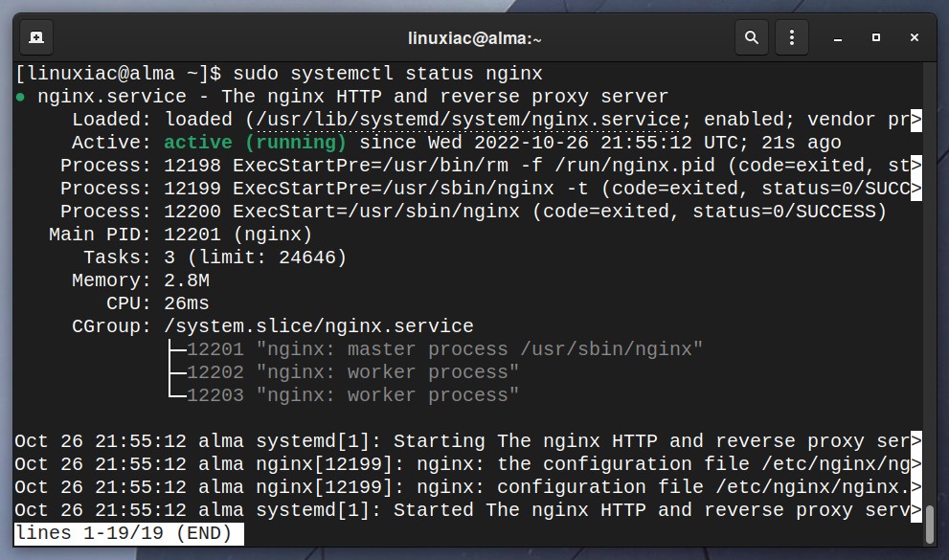
Task: Click the nginx.service unit file path
Action: (x=469, y=120)
